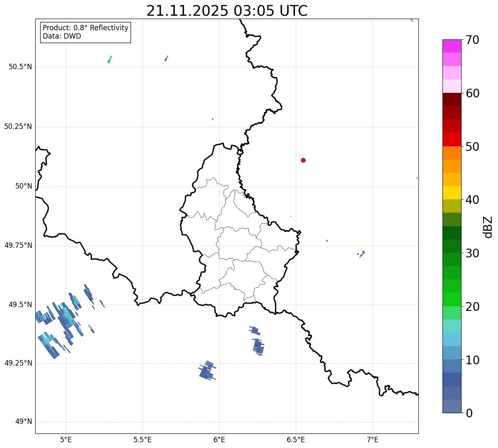The width and height of the screenshot is (498, 448).
Task: Click the dark maroon colorbar swatch just below 60
Action: click(x=452, y=99)
